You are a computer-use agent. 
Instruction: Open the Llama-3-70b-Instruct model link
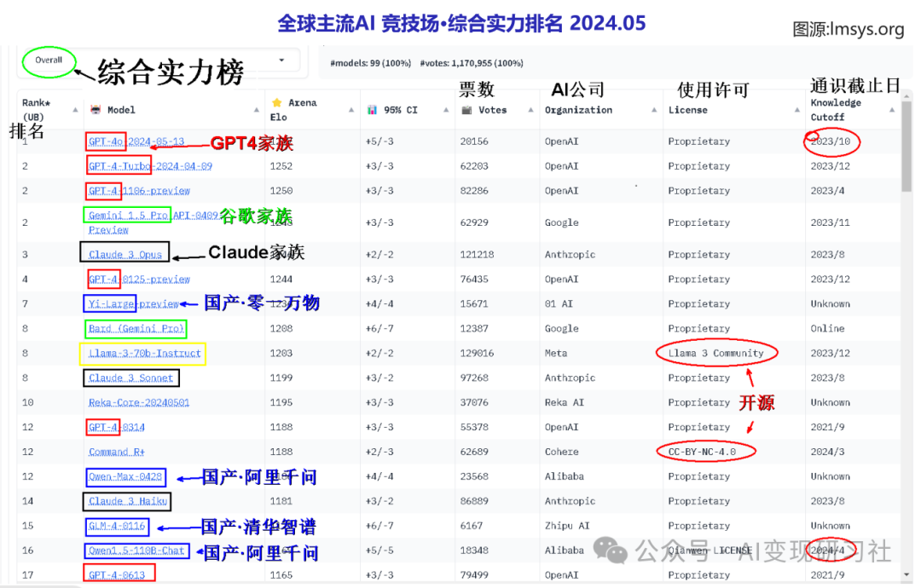tap(144, 353)
